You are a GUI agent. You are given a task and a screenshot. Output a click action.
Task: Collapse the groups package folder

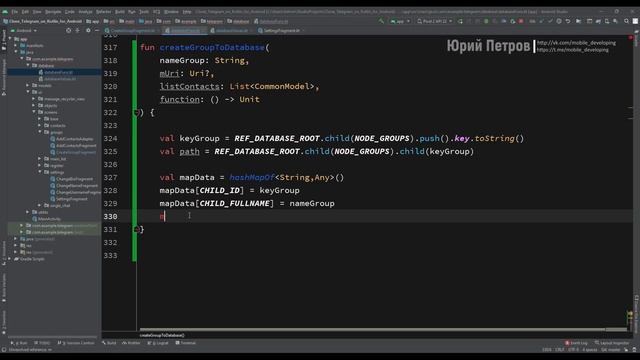click(40, 132)
